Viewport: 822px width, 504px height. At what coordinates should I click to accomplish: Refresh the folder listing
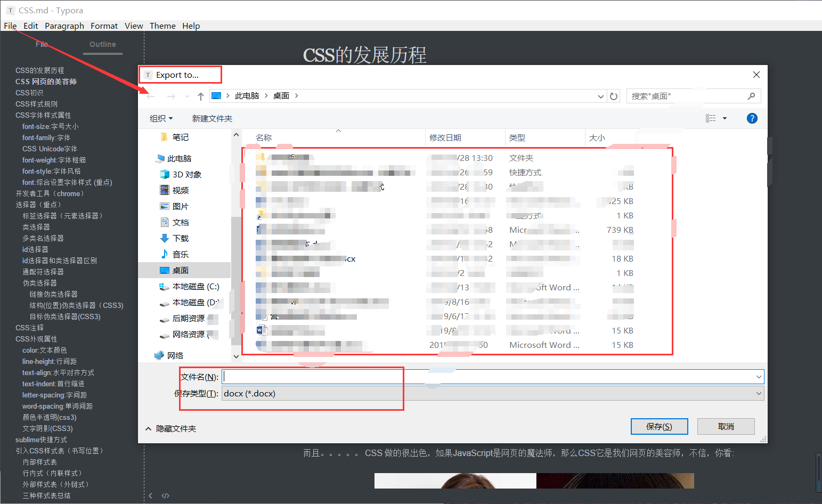(614, 96)
